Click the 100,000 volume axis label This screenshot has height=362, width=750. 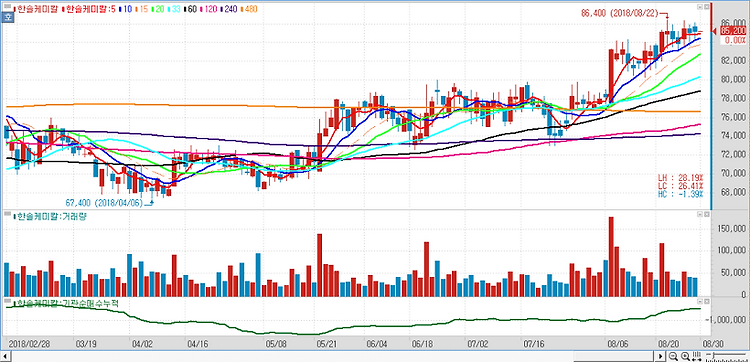[x=732, y=251]
